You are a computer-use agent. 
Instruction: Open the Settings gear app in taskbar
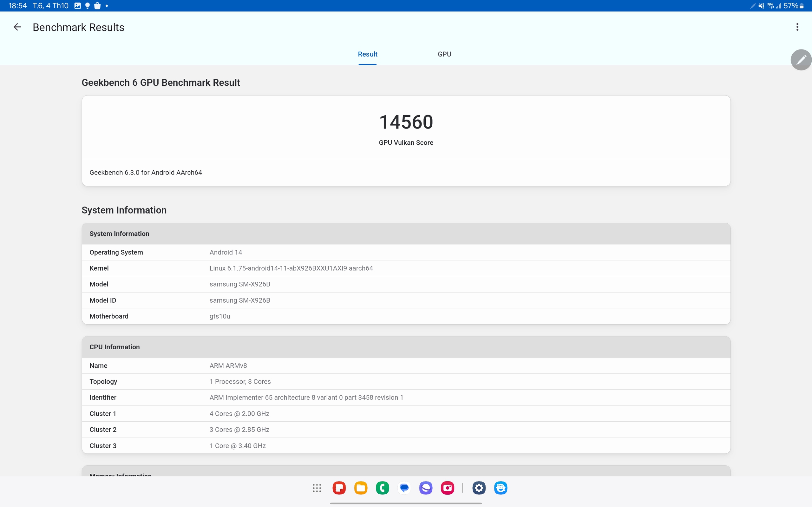pos(479,488)
